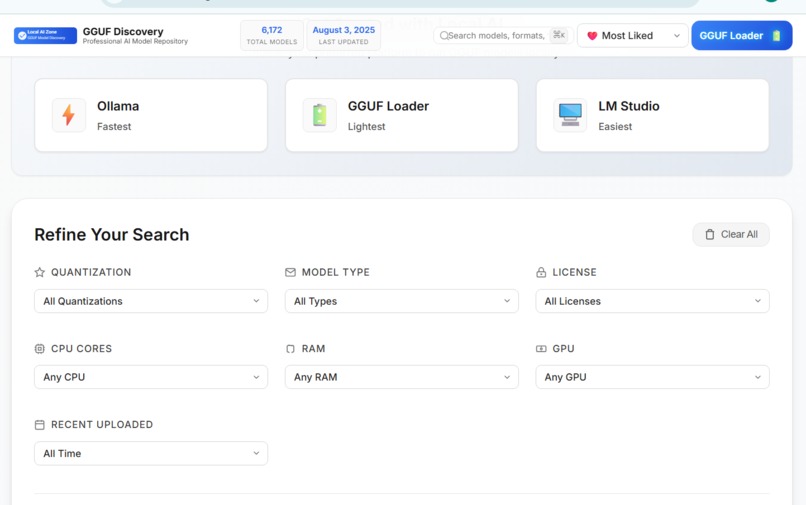Screen dimensions: 806x505
Task: Expand the Any RAM dropdown
Action: point(401,377)
